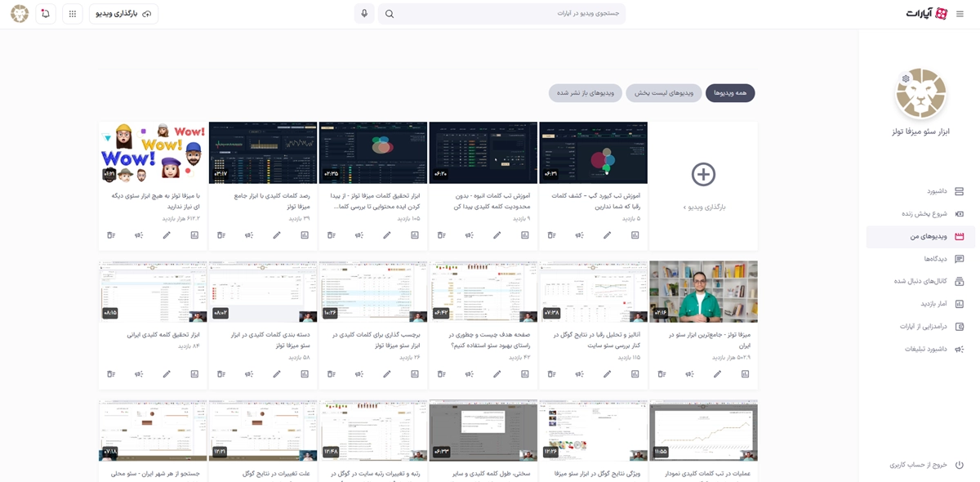Screen dimensions: 980x482
Task: Go to 'آمار بازدید' in sidebar
Action: coord(933,304)
